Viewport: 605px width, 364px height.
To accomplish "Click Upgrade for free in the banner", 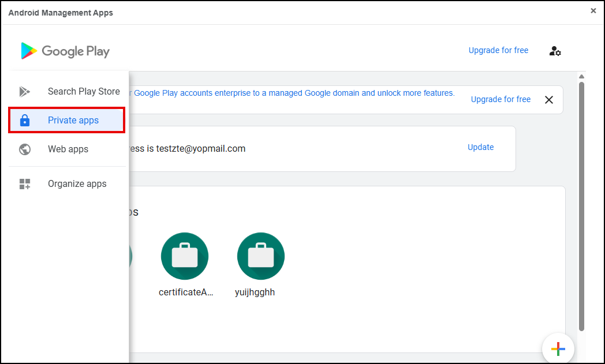I will [x=501, y=99].
